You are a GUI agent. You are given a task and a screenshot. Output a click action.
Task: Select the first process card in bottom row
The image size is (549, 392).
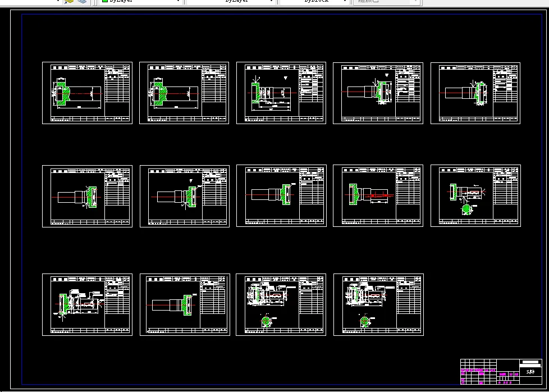point(87,305)
